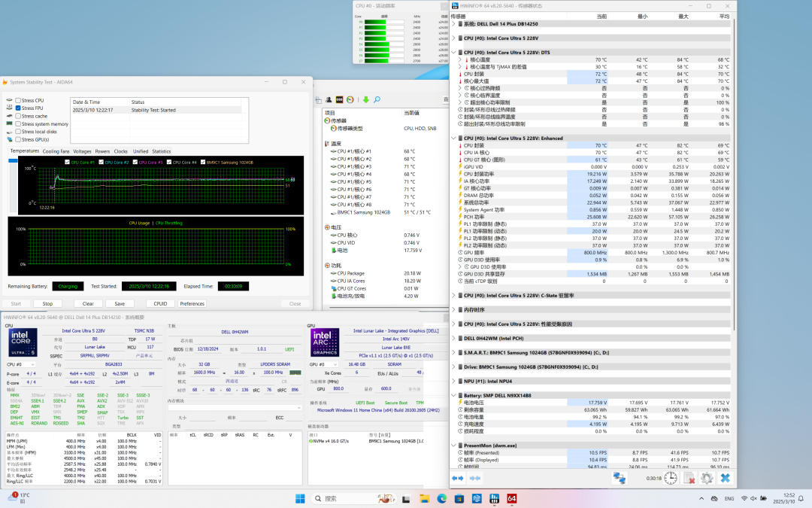Switch to the Statistics tab
The image size is (812, 508).
point(161,151)
